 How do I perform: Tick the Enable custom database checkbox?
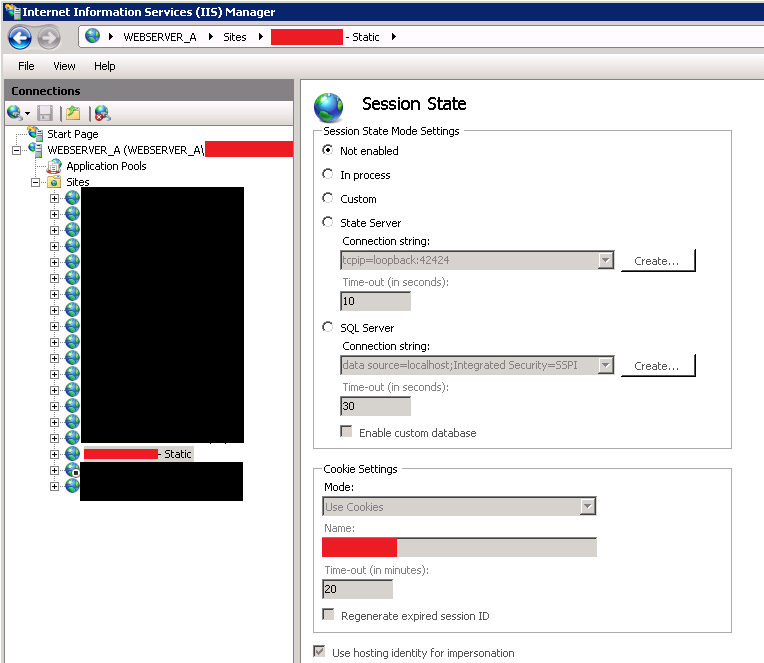point(346,432)
